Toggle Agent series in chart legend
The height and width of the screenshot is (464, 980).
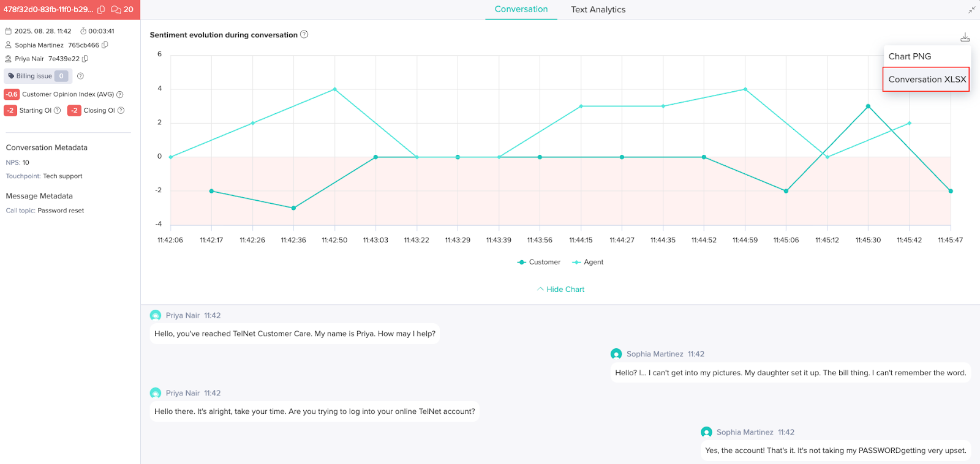(x=587, y=262)
